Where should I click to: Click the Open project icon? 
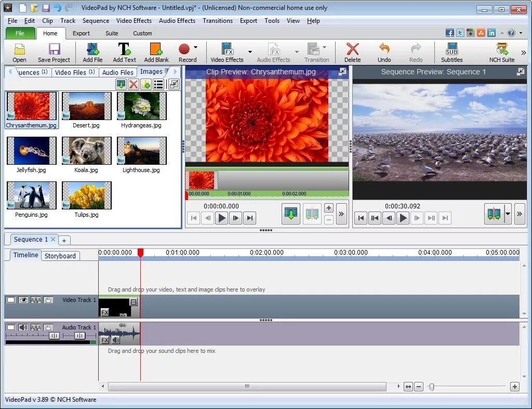click(x=19, y=52)
